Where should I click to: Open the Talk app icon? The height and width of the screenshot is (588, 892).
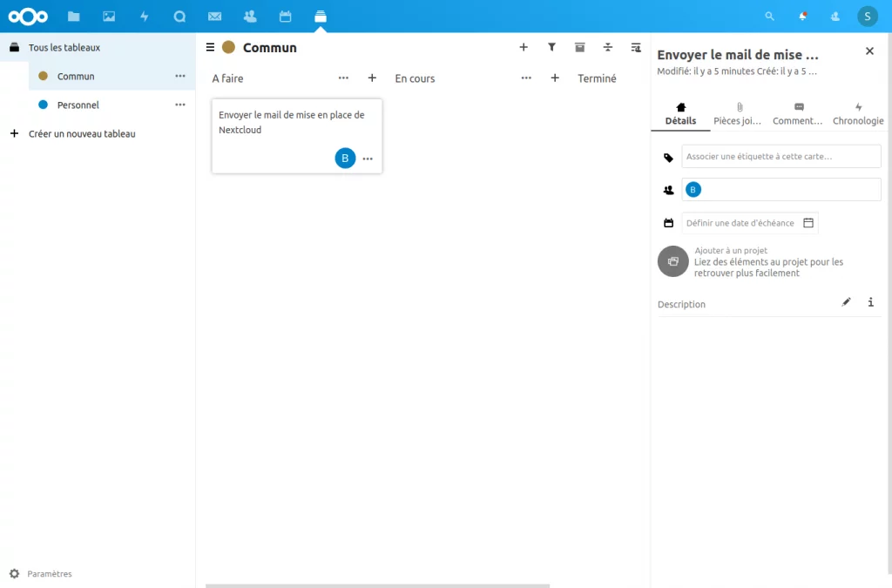(x=179, y=17)
